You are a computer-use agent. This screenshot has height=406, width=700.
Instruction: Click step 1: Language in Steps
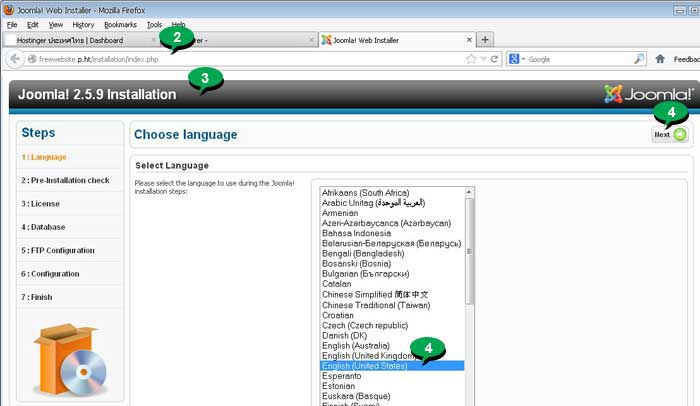coord(44,157)
